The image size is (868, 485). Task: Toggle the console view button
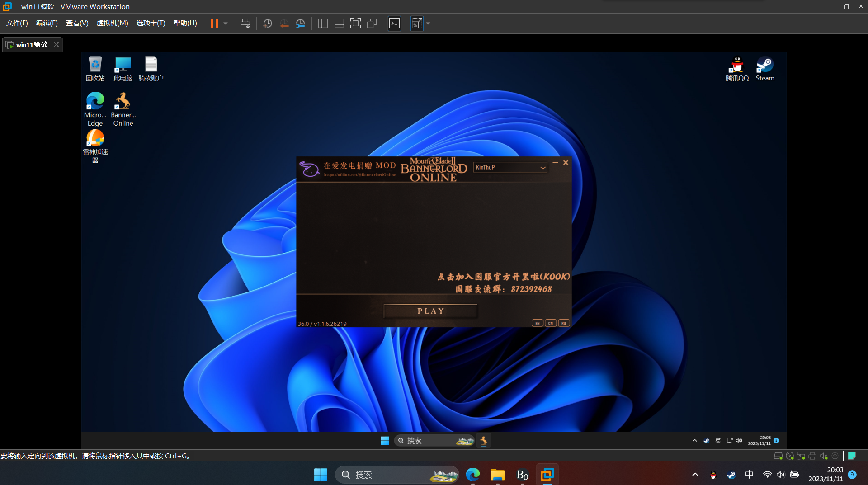394,24
